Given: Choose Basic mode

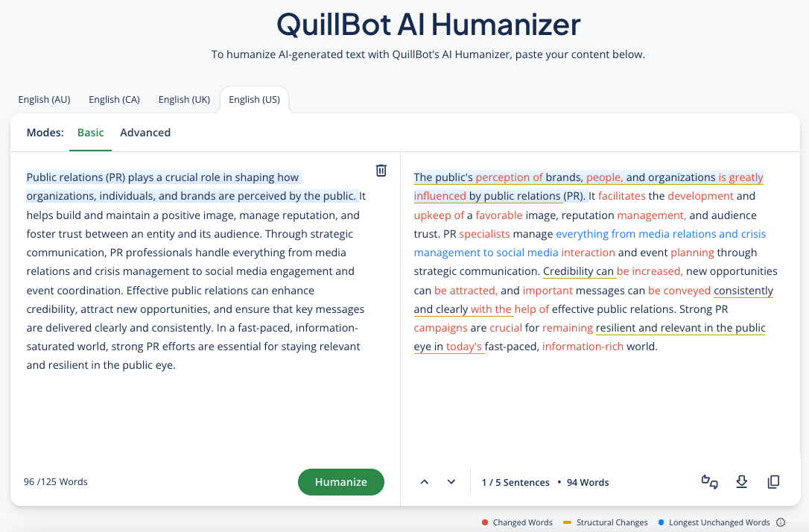Looking at the screenshot, I should click(x=91, y=133).
